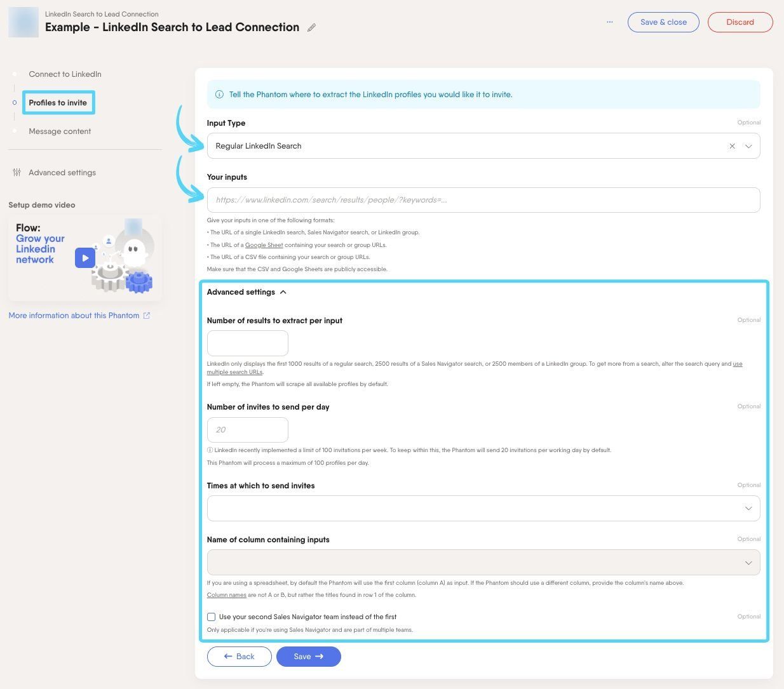Open Advanced settings in the sidebar

tap(62, 173)
